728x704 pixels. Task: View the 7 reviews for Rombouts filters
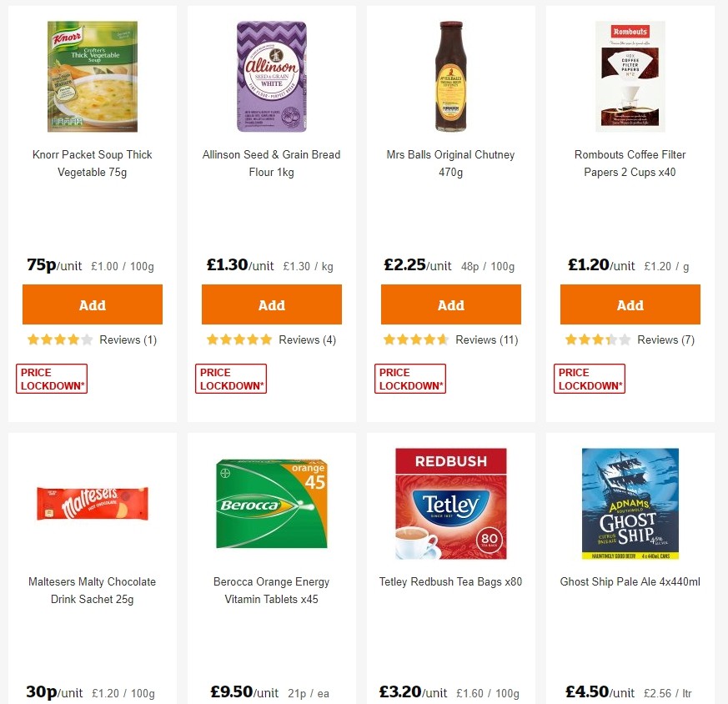[x=665, y=339]
